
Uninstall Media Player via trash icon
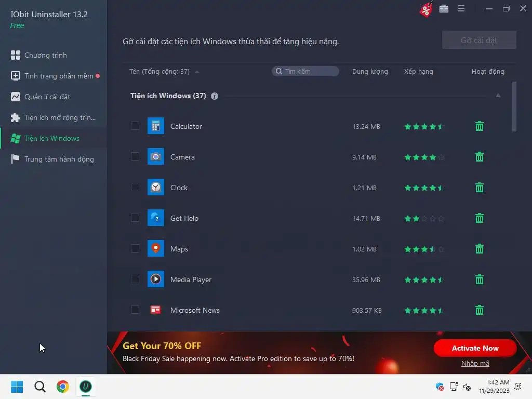(x=479, y=280)
